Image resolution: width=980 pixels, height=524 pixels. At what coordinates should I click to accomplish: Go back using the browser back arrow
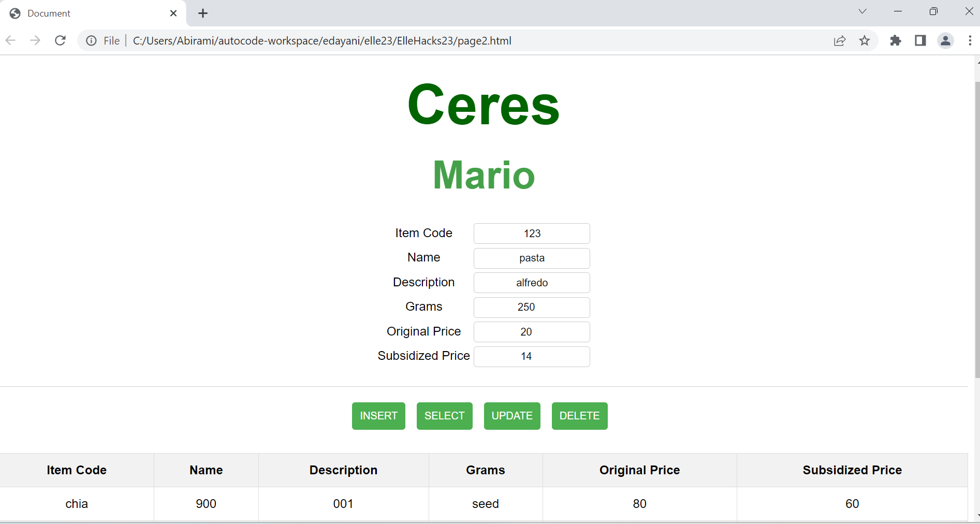[10, 40]
